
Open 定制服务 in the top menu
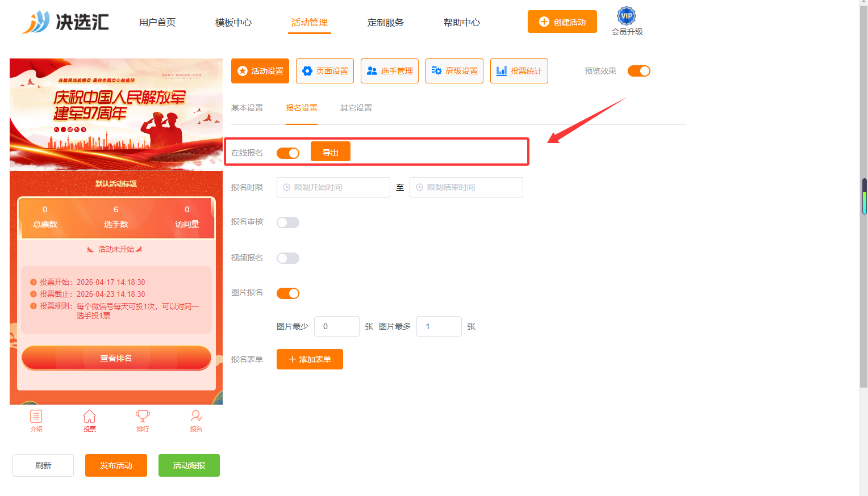[x=386, y=22]
